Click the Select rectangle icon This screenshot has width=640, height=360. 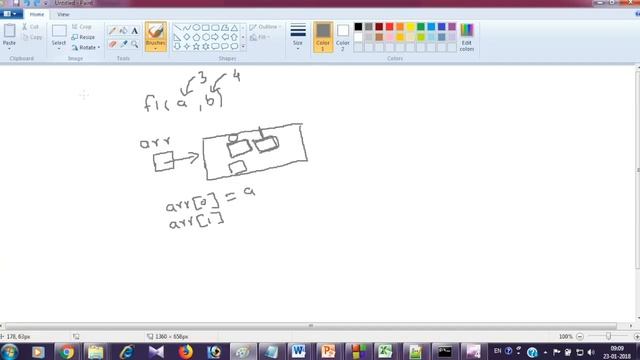(x=59, y=31)
